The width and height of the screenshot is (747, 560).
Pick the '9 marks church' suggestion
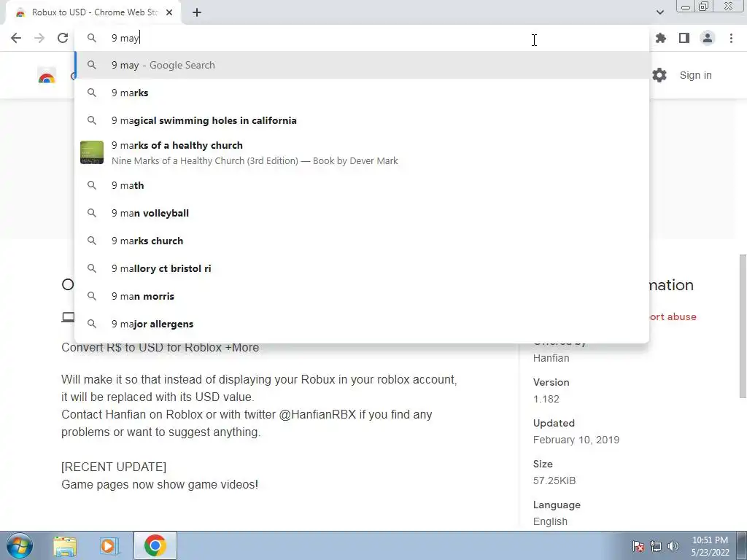coord(362,241)
